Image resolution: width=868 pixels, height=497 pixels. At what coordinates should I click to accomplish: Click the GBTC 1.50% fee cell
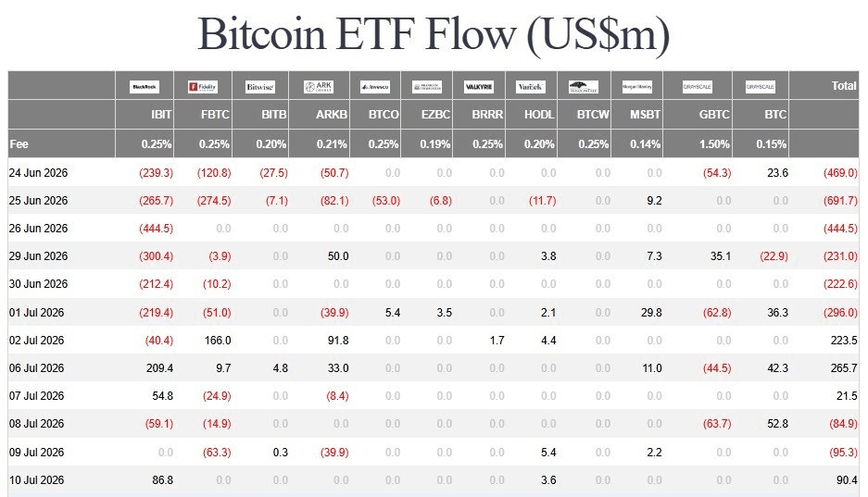click(x=714, y=144)
